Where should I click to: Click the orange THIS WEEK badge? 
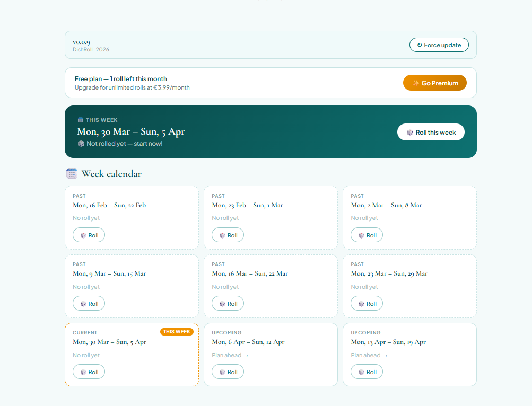coord(177,332)
